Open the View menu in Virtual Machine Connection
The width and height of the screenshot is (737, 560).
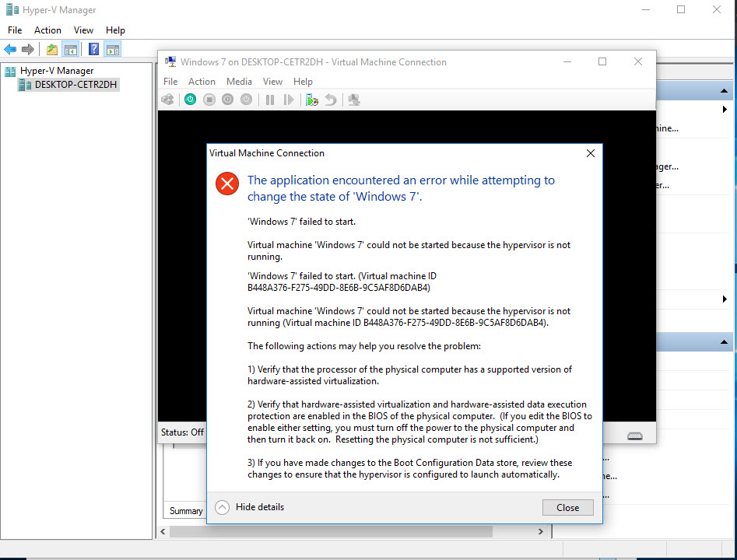click(x=272, y=81)
